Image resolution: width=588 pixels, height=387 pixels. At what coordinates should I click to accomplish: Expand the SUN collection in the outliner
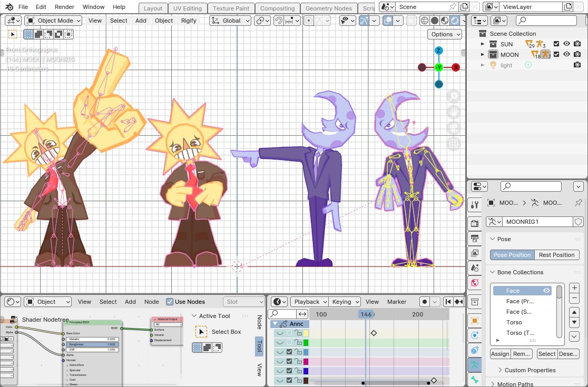click(x=482, y=44)
